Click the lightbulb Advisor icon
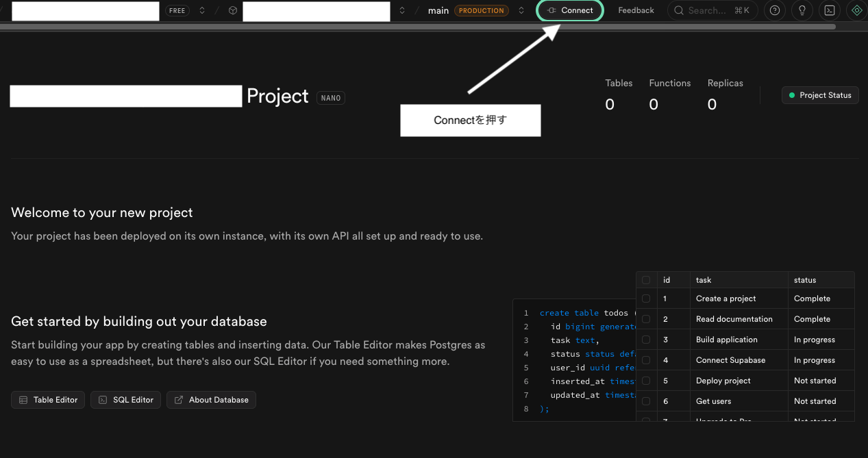This screenshot has width=868, height=458. pyautogui.click(x=802, y=10)
